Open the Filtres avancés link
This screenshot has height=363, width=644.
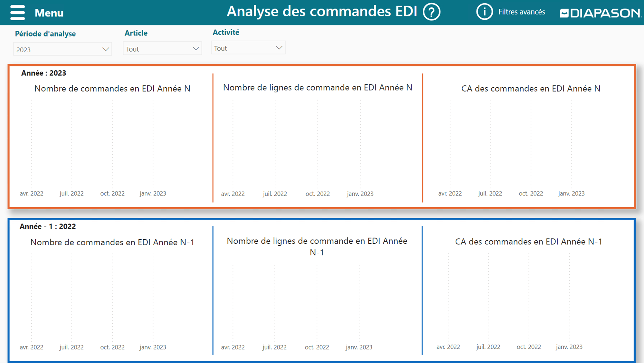point(521,12)
